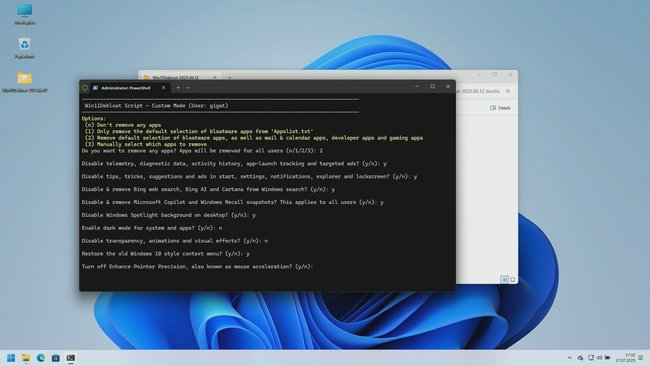The height and width of the screenshot is (366, 650).
Task: Close the File Explorer window
Action: pyautogui.click(x=510, y=75)
